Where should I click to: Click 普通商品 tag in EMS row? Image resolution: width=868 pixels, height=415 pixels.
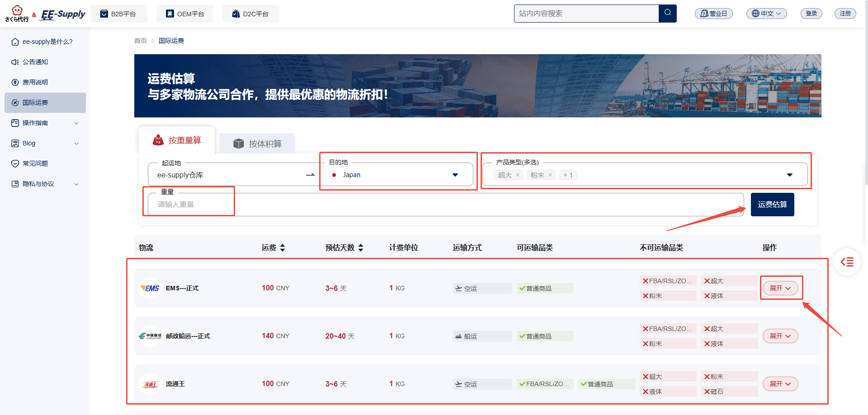(545, 289)
